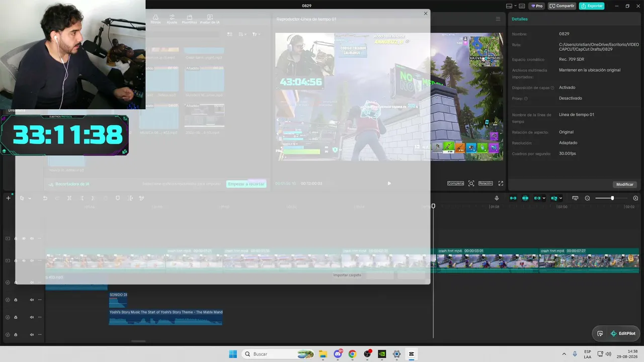Open more options for the bottom audio track
644x362 pixels.
40,334
